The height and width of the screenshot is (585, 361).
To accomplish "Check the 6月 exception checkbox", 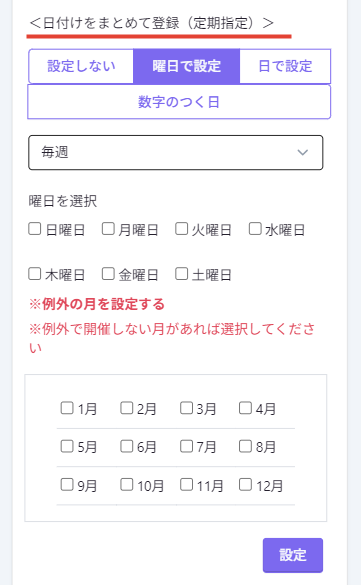I will [127, 446].
